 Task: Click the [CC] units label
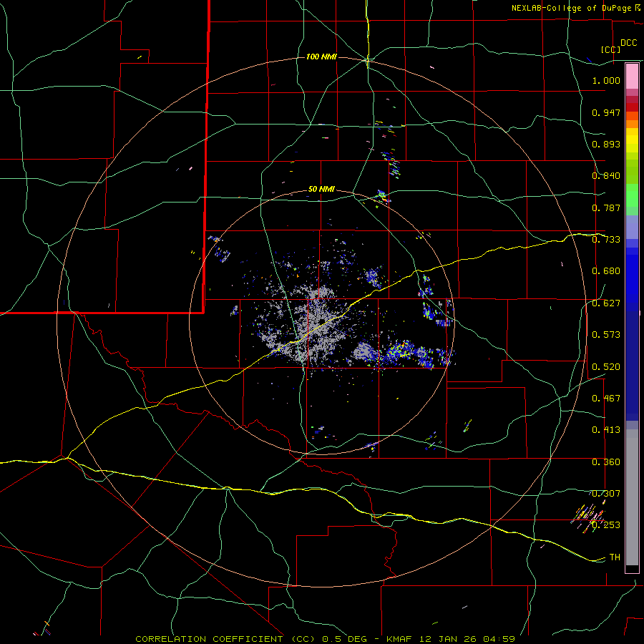[x=611, y=49]
